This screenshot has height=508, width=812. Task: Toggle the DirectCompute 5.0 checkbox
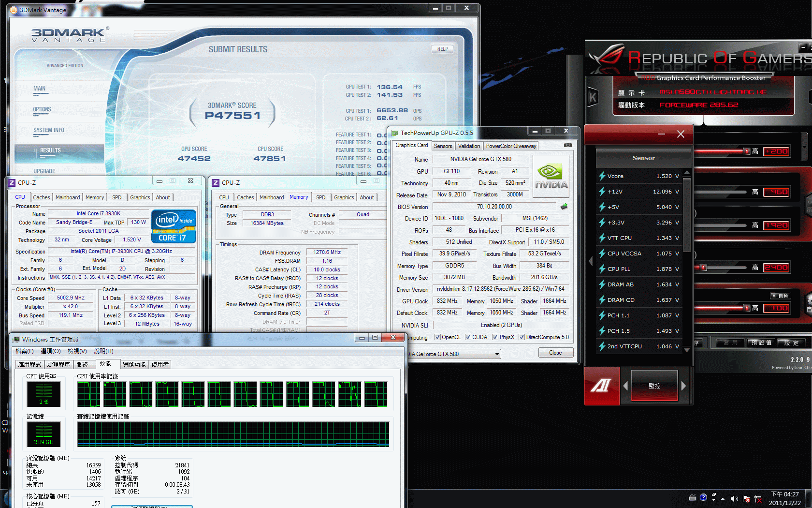pos(522,337)
